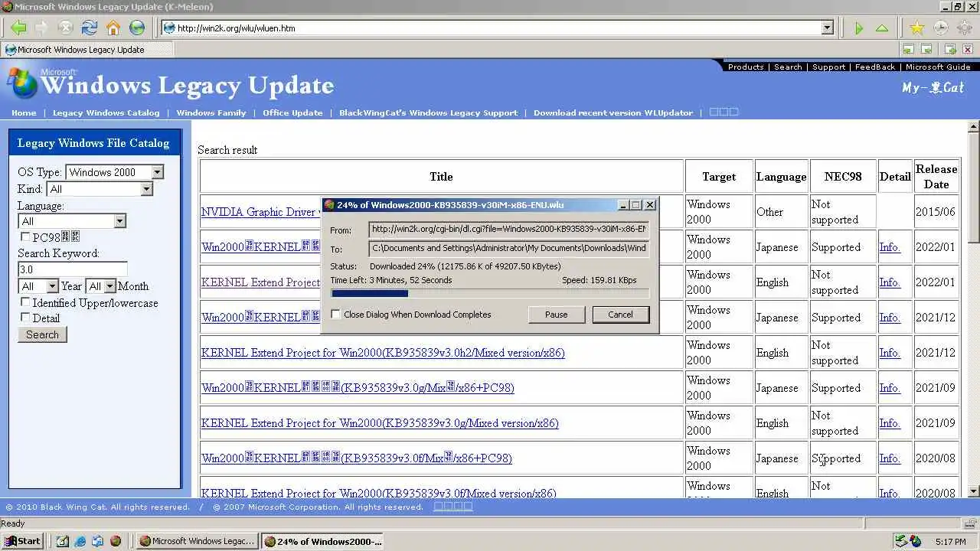Click the grayed Forward arrow

pyautogui.click(x=41, y=28)
